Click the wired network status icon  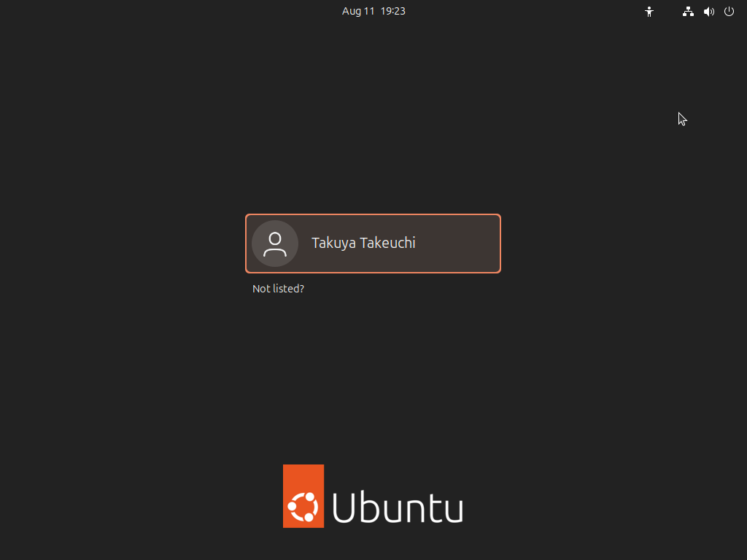[688, 12]
